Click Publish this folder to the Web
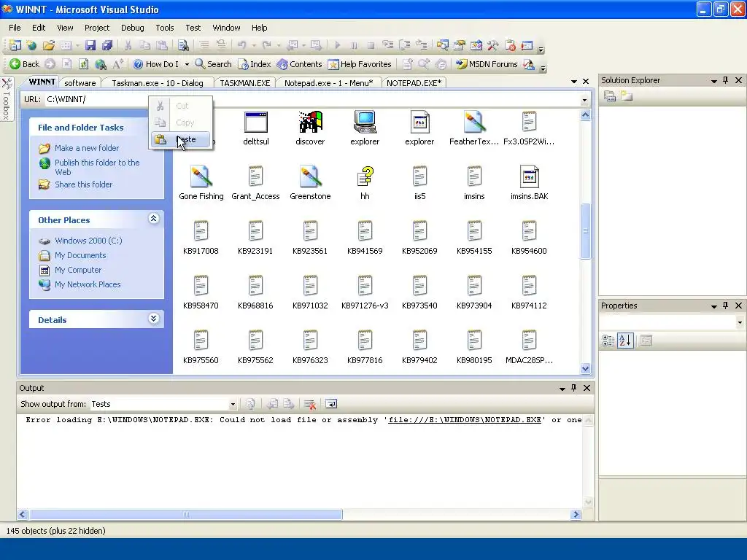 [97, 167]
